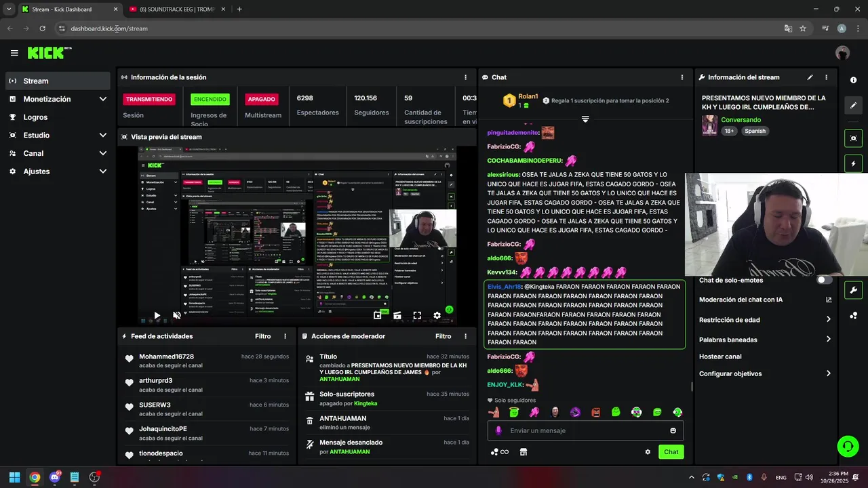Click the lightning bolt icon in right rail
Viewport: 868px width, 488px height.
[853, 164]
